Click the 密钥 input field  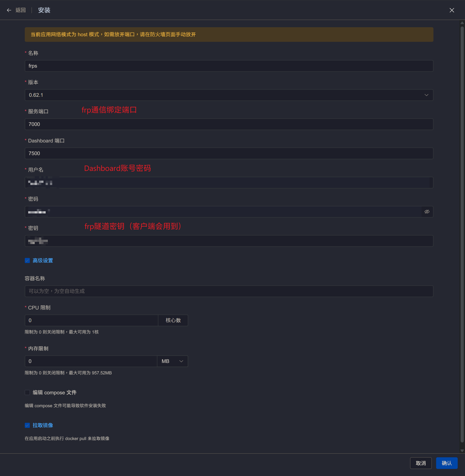click(x=229, y=241)
